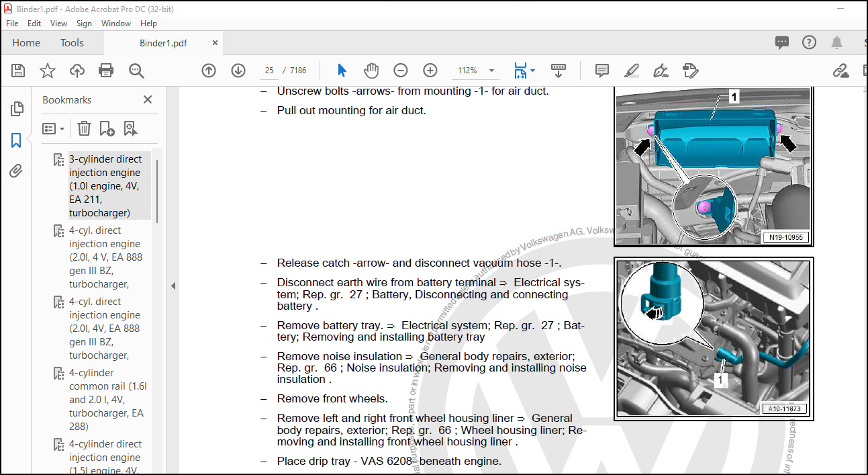Close the Bookmarks panel
868x475 pixels.
coord(148,99)
